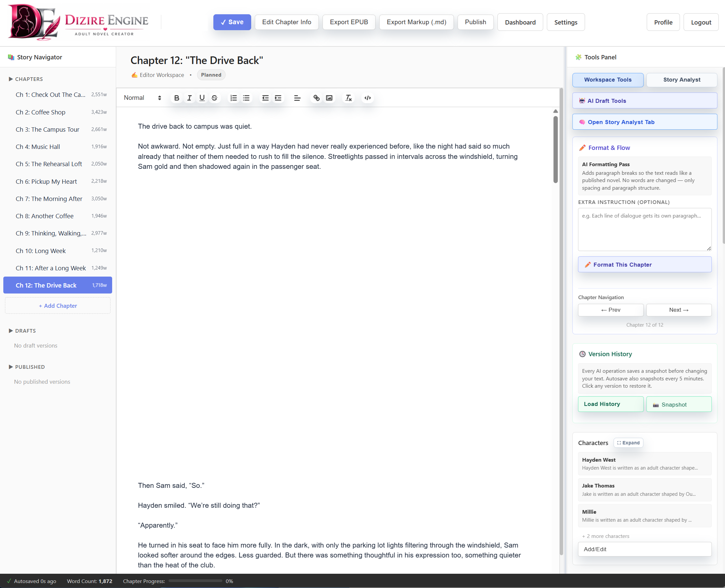Open the Millie character card

click(645, 515)
